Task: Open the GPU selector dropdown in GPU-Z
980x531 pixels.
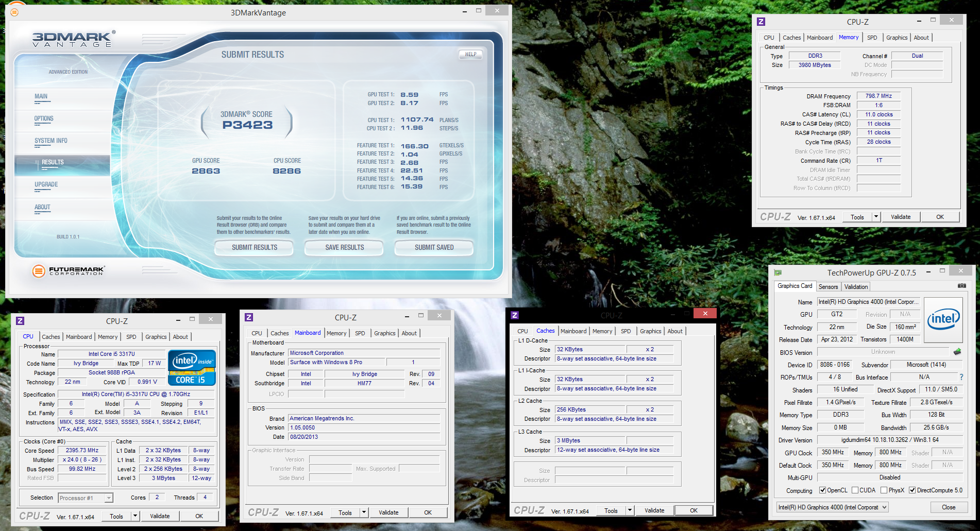Action: tap(884, 507)
